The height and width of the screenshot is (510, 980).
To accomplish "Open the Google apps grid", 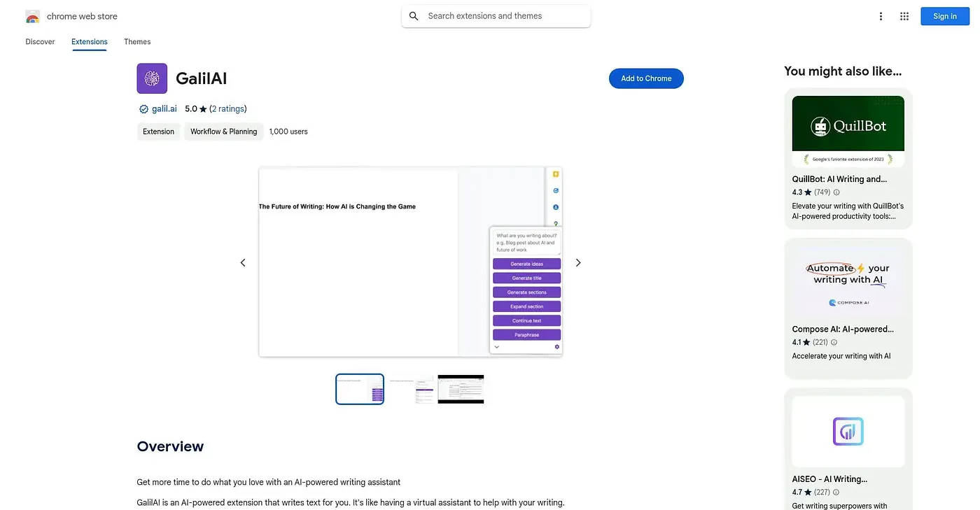I will click(904, 16).
